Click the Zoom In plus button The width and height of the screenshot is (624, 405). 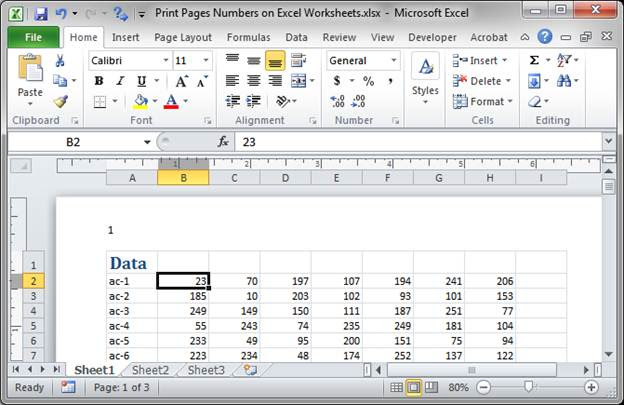tap(591, 387)
